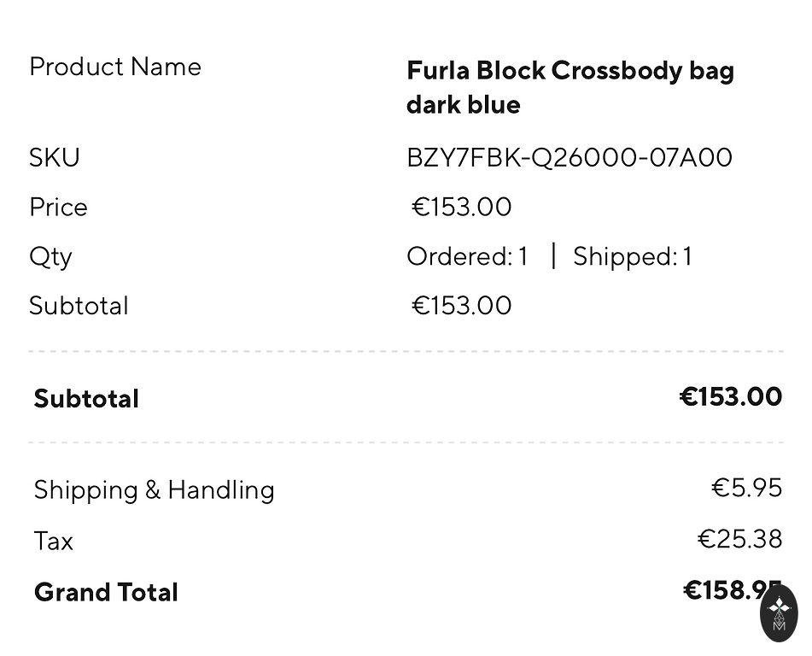Click the Shipped: 1 quantity text
This screenshot has height=656, width=812.
[633, 256]
